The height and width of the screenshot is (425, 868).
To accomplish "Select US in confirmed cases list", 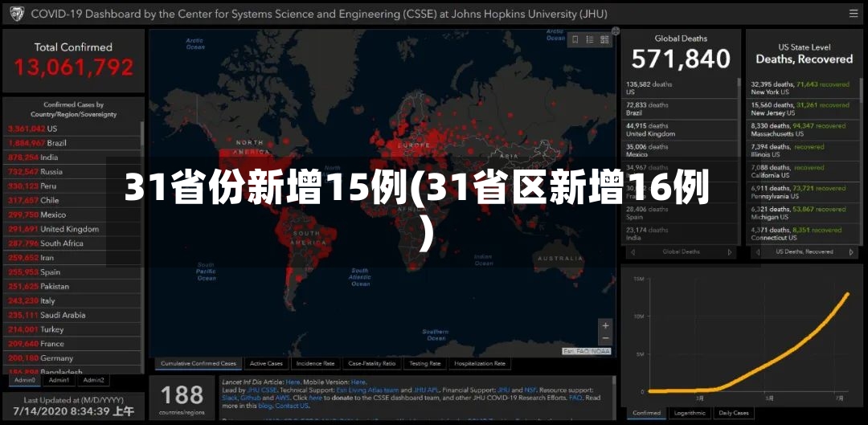I will coord(74,129).
